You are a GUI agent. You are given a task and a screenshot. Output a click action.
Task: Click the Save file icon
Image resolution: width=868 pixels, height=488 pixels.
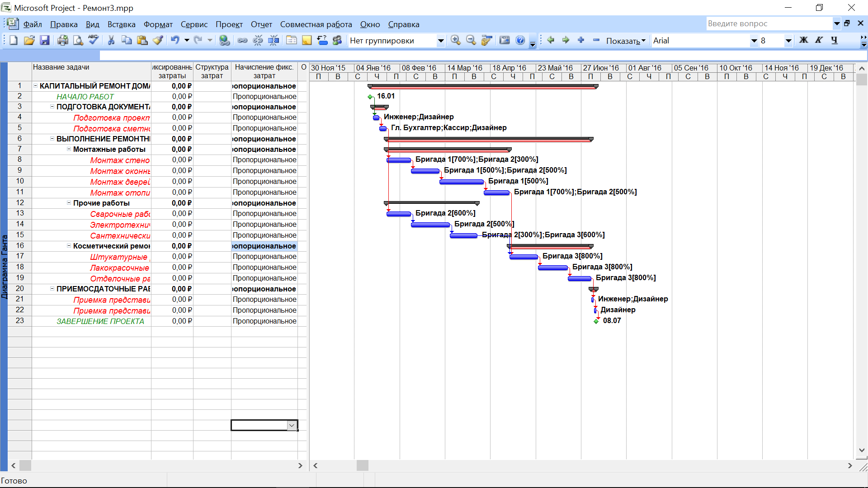tap(44, 41)
